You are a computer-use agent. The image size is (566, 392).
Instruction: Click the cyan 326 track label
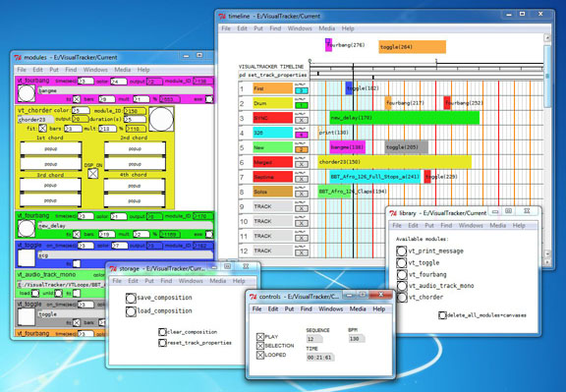pos(272,133)
